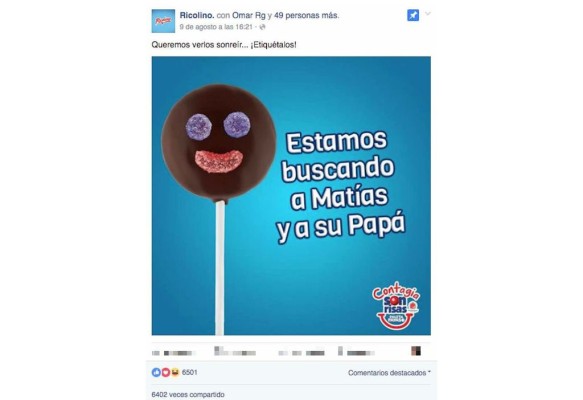Click the Haha laughing reaction icon
The width and height of the screenshot is (583, 400).
(175, 372)
